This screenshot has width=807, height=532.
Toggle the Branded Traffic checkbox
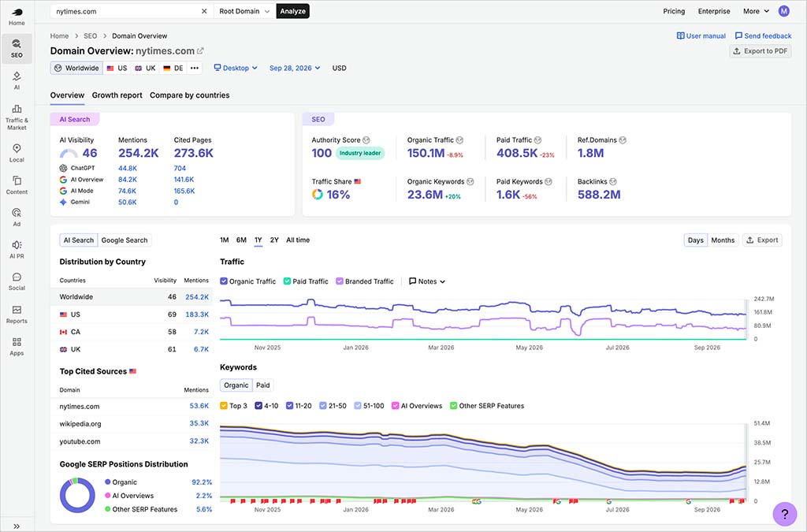pos(340,281)
